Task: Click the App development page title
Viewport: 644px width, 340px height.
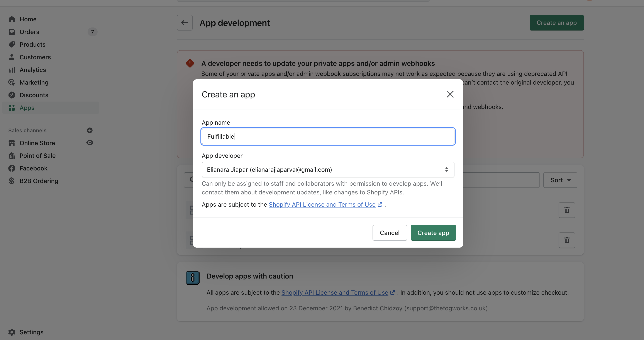Action: point(234,23)
